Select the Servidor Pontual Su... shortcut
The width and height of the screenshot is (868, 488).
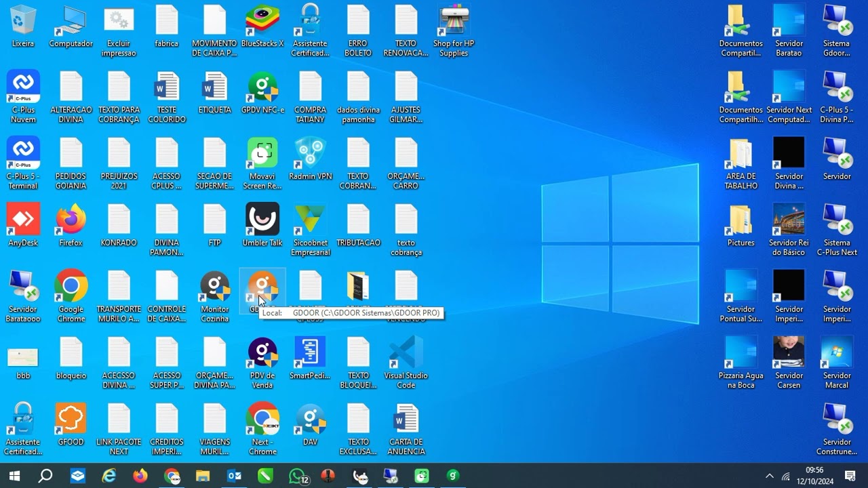pyautogui.click(x=741, y=297)
